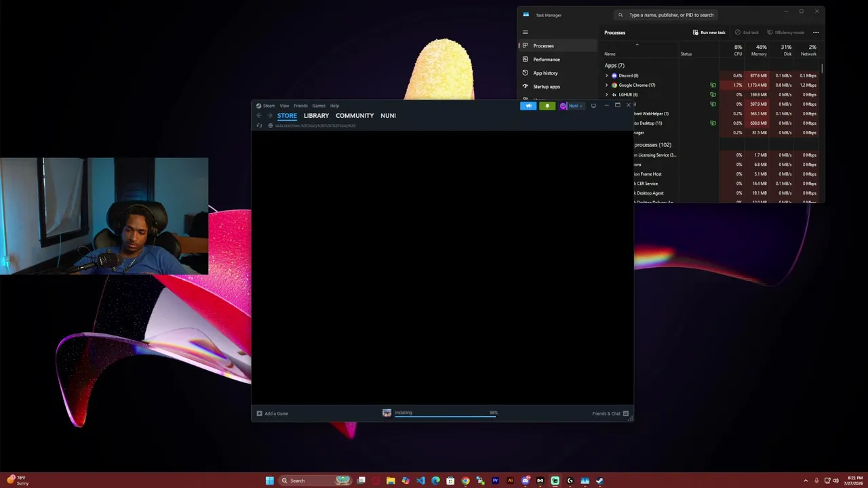Switch to the Steam COMMUNITY tab
The image size is (868, 488).
(x=355, y=116)
